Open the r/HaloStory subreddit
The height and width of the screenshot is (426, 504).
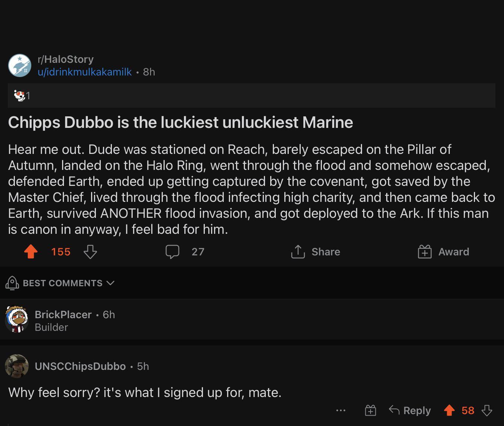(65, 59)
